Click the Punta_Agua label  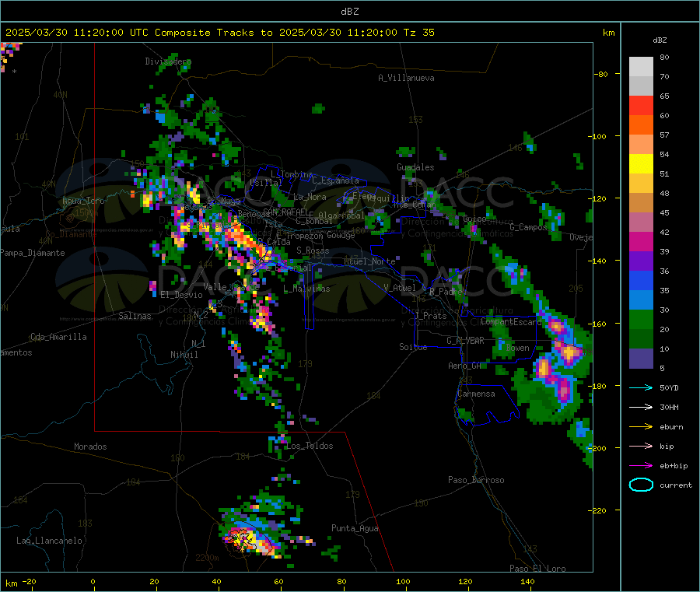[x=355, y=528]
